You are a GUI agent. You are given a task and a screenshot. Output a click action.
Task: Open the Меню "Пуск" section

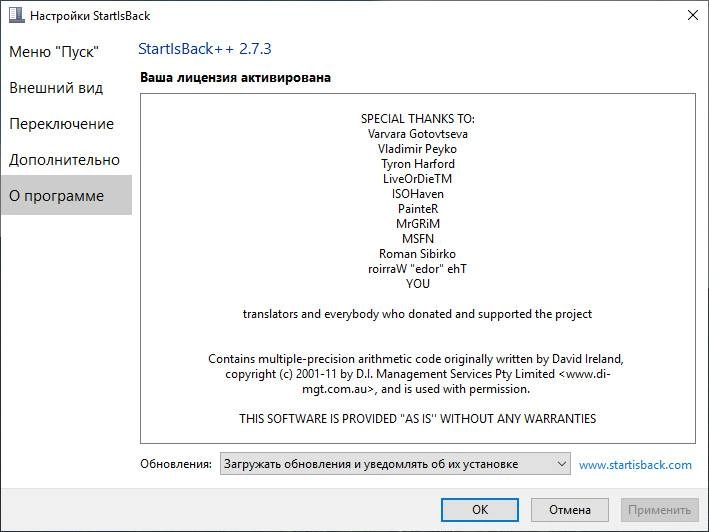(54, 52)
